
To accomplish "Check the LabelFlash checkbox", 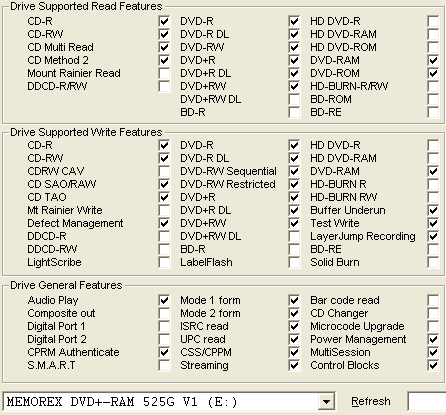I will coord(294,262).
